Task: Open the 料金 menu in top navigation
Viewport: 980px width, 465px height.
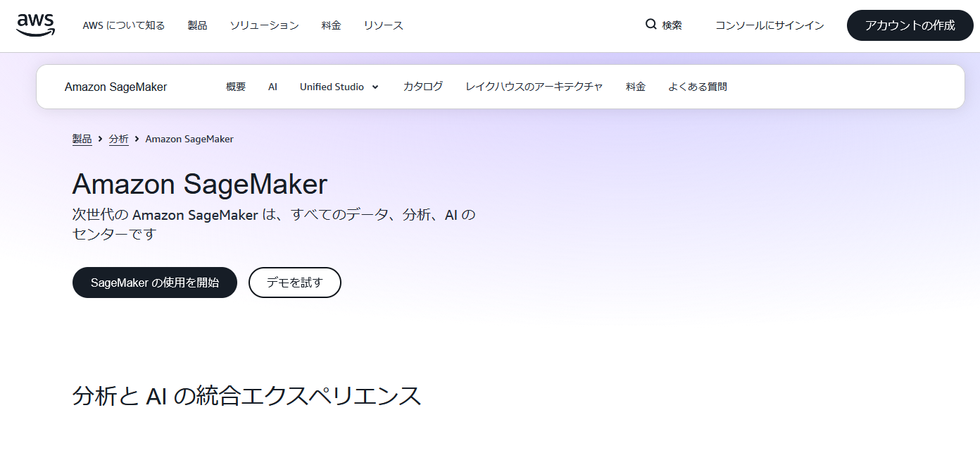Action: tap(331, 25)
